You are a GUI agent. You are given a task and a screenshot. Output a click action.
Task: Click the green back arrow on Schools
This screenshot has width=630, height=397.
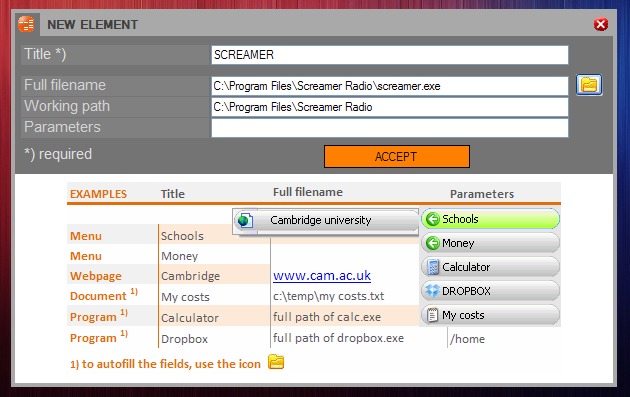[433, 219]
